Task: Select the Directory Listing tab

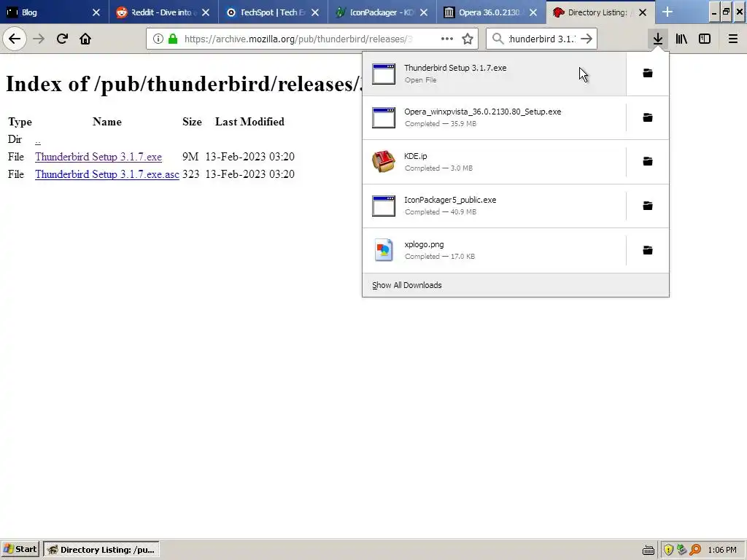Action: (600, 12)
